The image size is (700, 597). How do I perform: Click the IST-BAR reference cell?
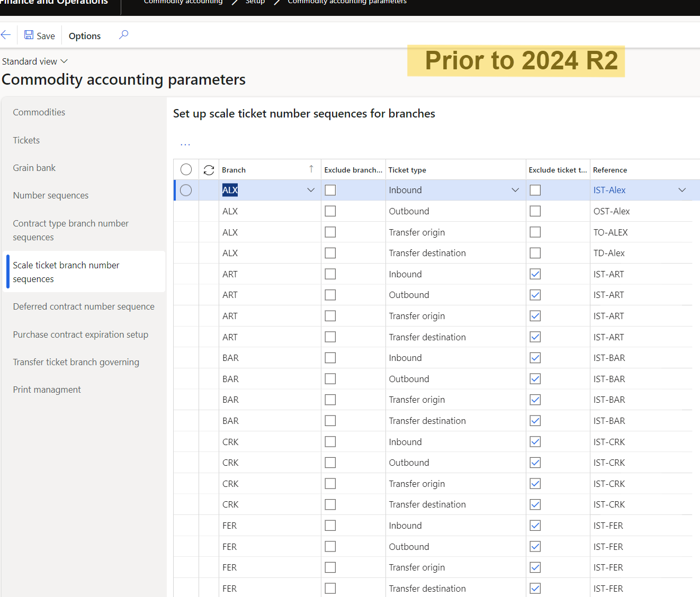(609, 357)
